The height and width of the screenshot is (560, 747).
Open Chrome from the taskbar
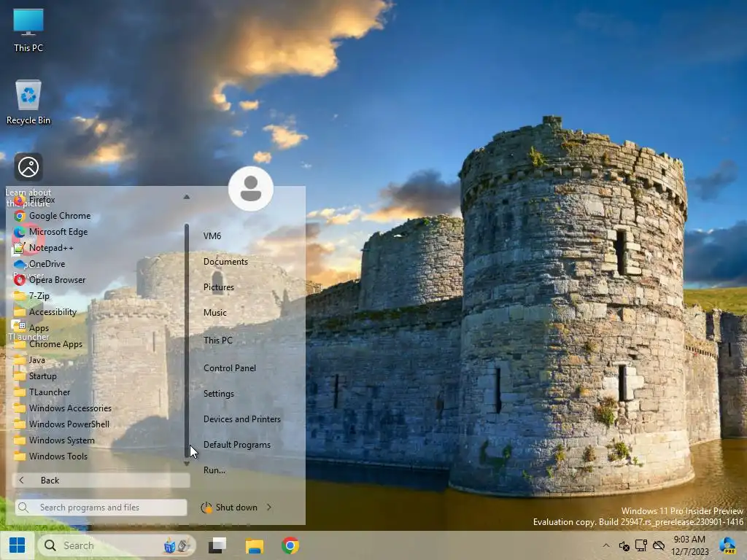[290, 545]
